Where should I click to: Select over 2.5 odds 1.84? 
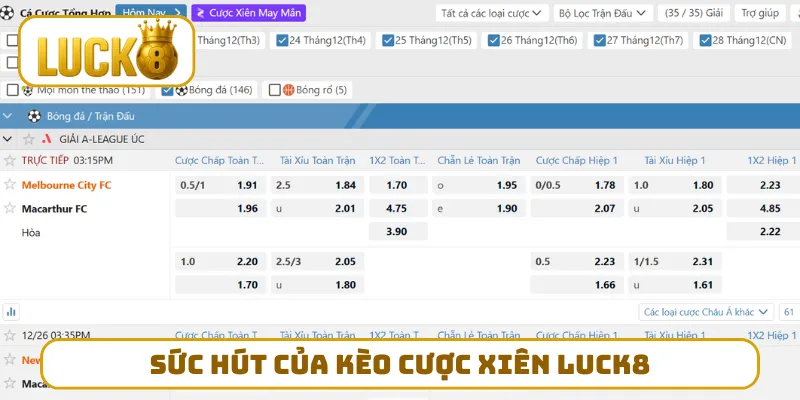tap(317, 185)
